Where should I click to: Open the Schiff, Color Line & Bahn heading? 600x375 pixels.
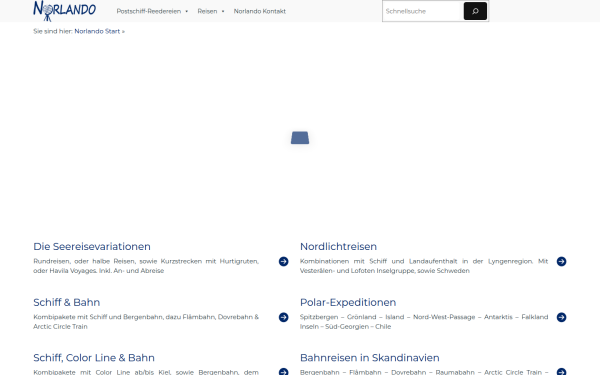point(94,358)
